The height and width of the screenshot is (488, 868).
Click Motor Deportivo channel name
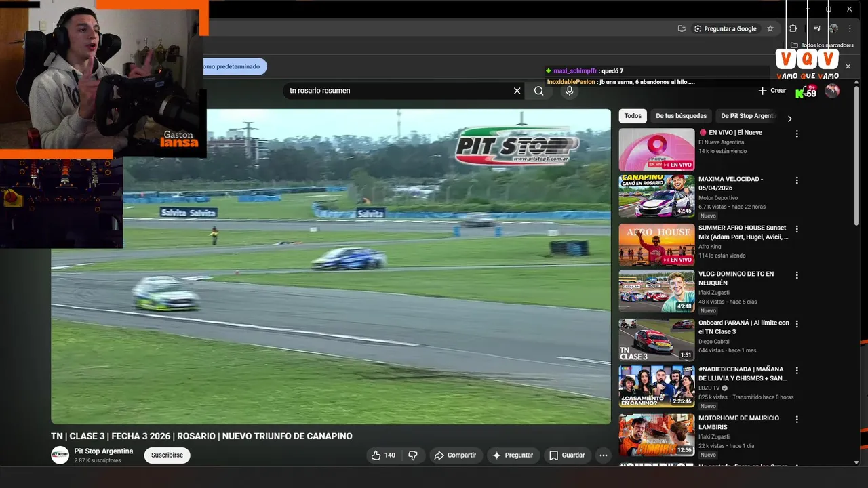(718, 198)
